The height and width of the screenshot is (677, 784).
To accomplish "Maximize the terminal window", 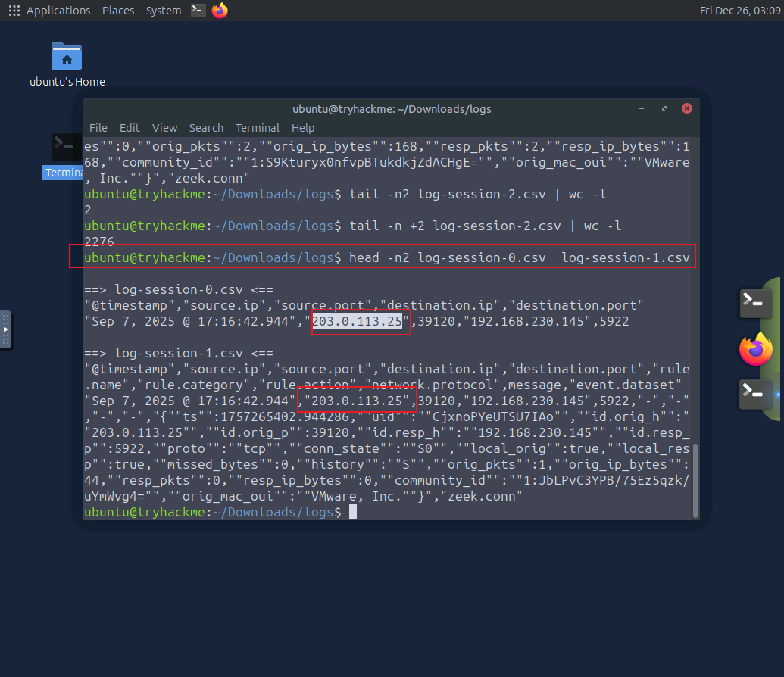I will click(664, 108).
